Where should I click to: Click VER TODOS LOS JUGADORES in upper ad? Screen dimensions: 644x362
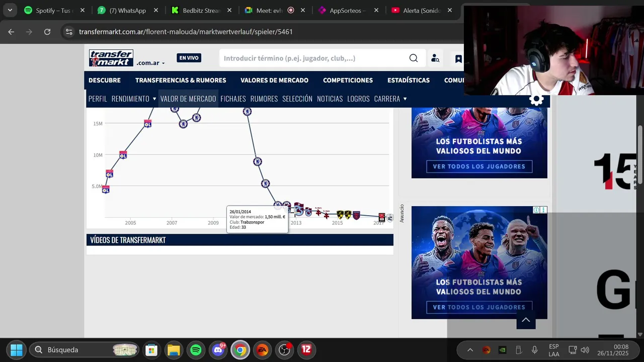pos(479,166)
